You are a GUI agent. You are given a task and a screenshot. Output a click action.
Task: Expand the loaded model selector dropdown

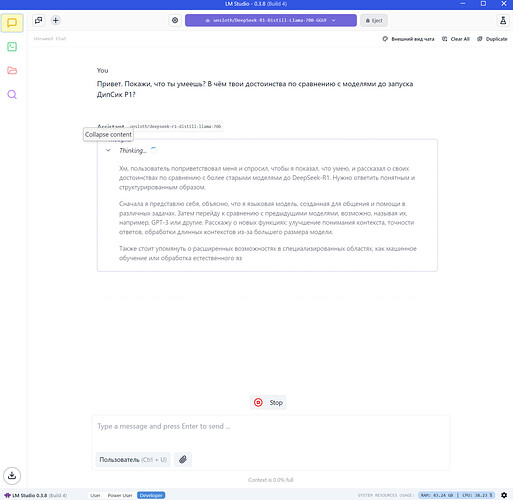(x=271, y=20)
